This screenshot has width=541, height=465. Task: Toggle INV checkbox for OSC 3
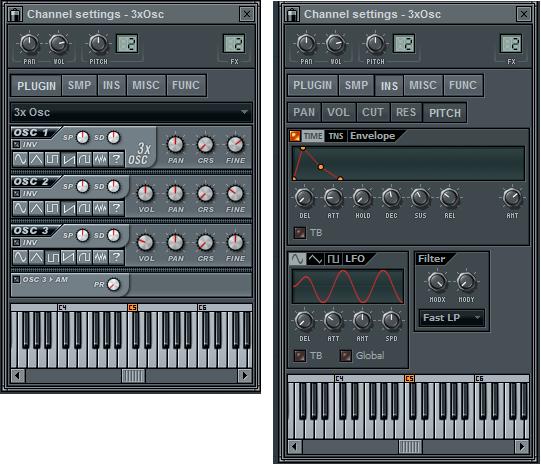(x=16, y=242)
